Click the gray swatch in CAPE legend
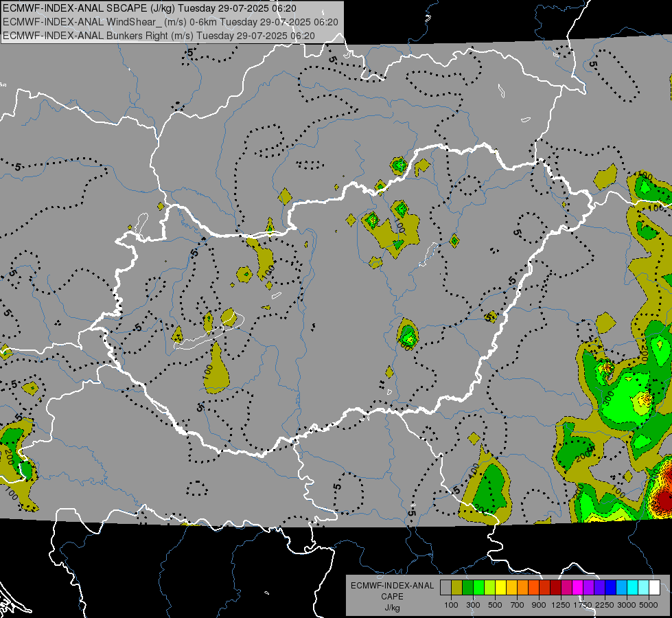This screenshot has height=618, width=672. [x=445, y=587]
